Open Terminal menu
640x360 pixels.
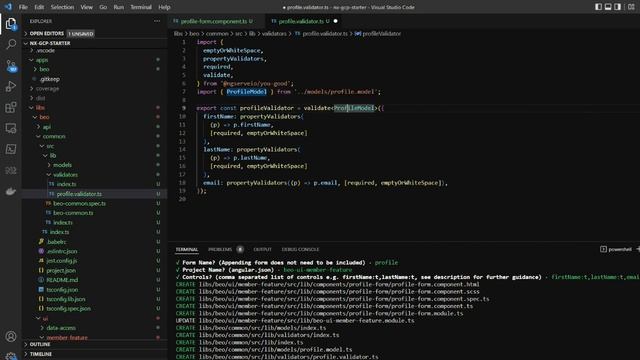pyautogui.click(x=141, y=7)
